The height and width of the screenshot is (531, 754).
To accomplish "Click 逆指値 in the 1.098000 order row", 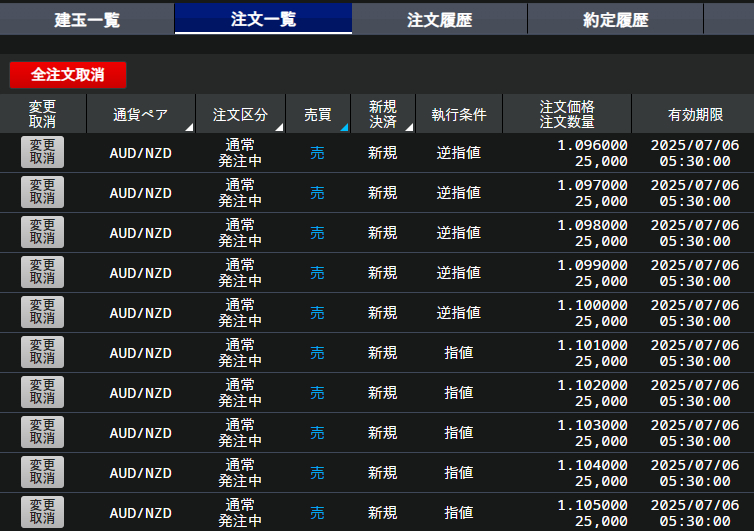I will [x=459, y=233].
